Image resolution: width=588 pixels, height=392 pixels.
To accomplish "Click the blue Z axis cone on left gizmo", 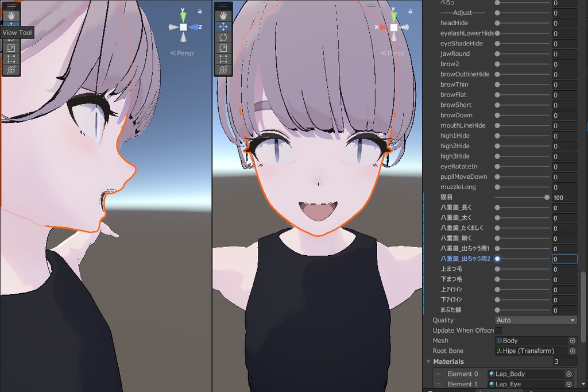I will click(x=194, y=27).
